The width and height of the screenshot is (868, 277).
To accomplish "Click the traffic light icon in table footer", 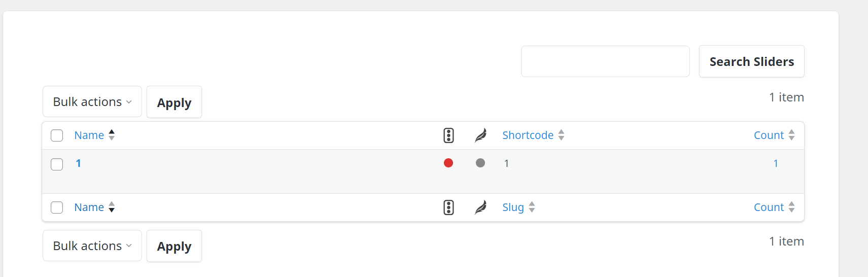I will click(448, 207).
